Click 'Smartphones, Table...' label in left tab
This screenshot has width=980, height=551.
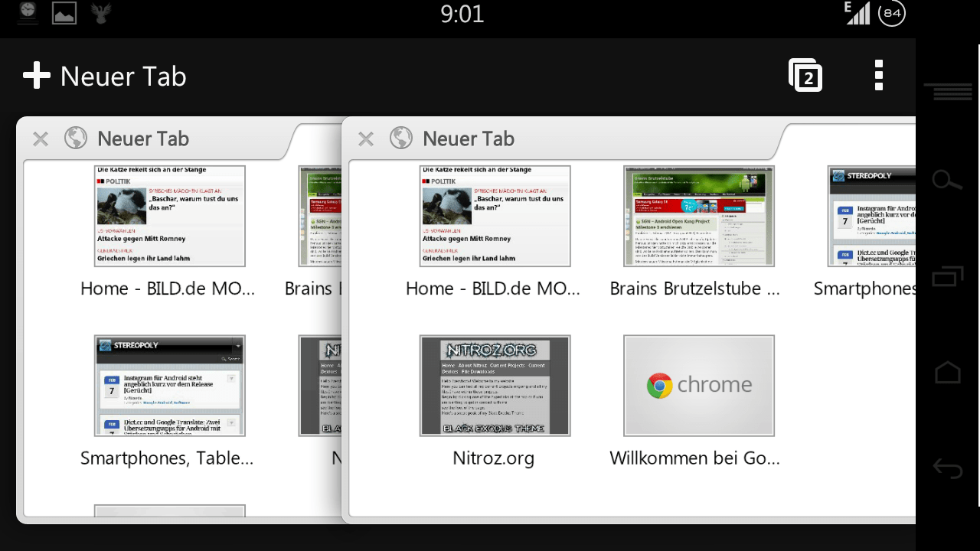pos(167,458)
